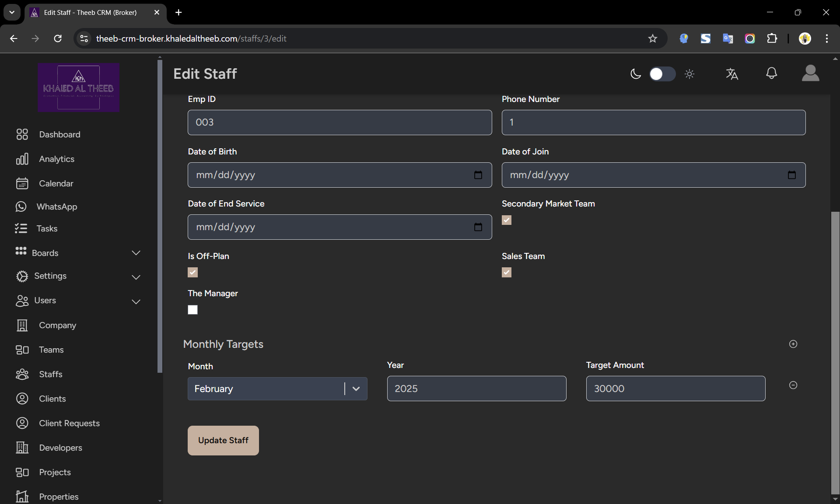Click the Update Staff button

coord(223,440)
